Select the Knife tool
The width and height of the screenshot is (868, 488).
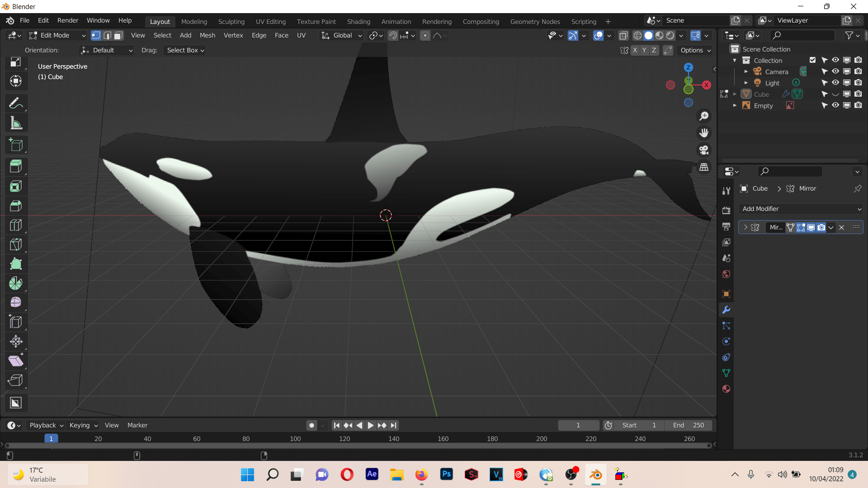[16, 244]
